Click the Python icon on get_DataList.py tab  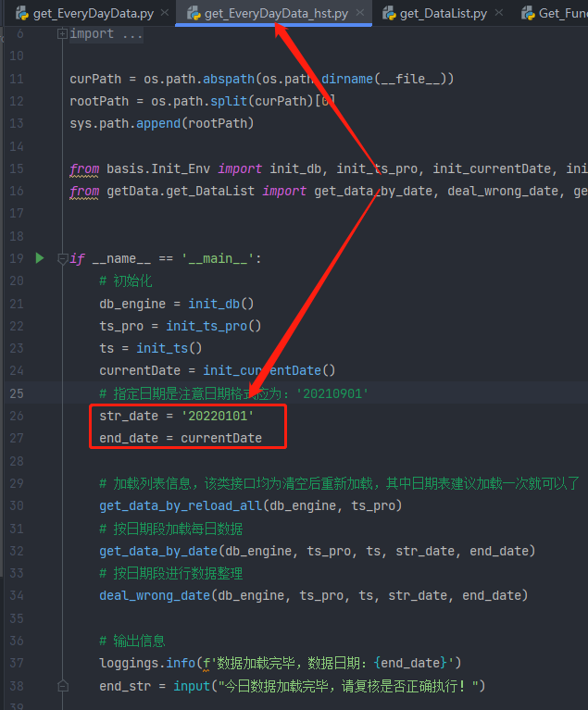point(385,13)
